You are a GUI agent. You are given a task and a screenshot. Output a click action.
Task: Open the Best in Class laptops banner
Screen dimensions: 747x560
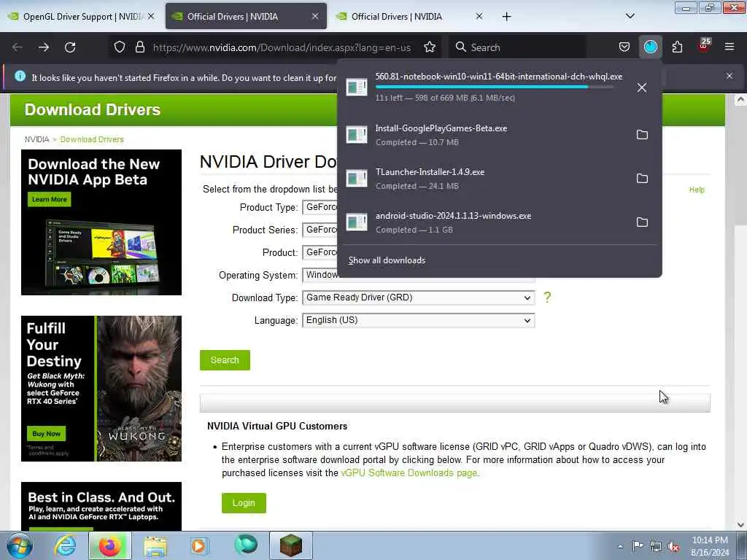point(101,506)
